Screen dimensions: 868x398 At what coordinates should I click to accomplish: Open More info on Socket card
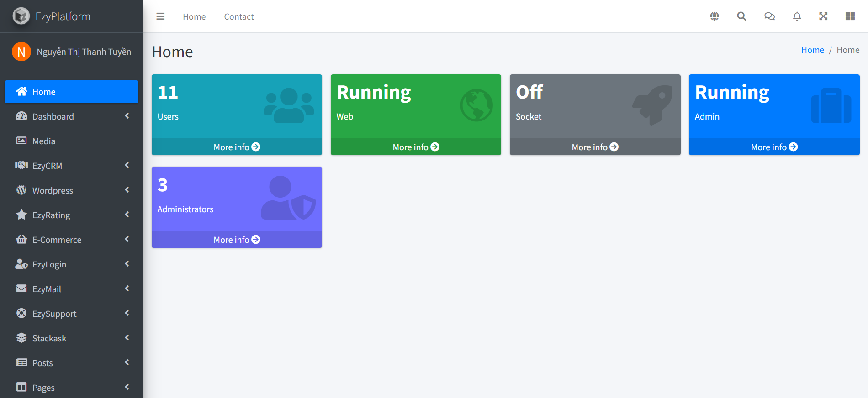(x=595, y=147)
